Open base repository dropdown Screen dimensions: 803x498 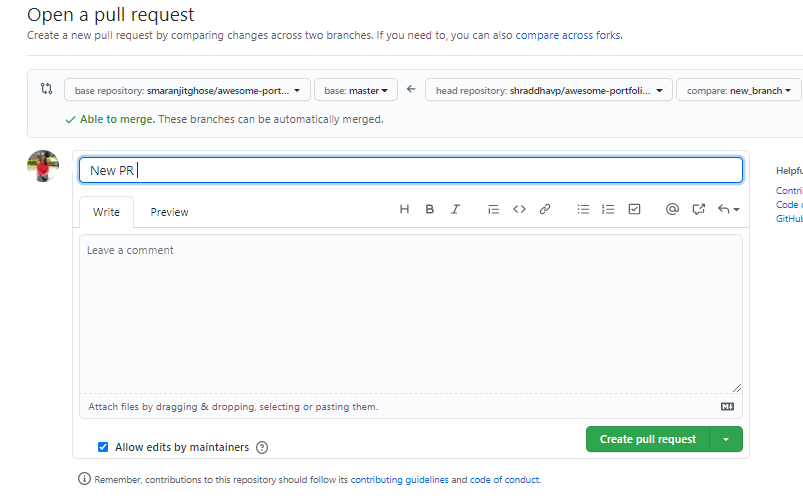tap(187, 90)
